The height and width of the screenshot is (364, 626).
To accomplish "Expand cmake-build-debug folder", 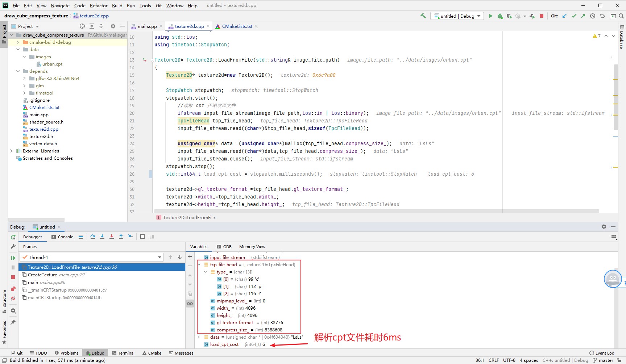I will (18, 42).
